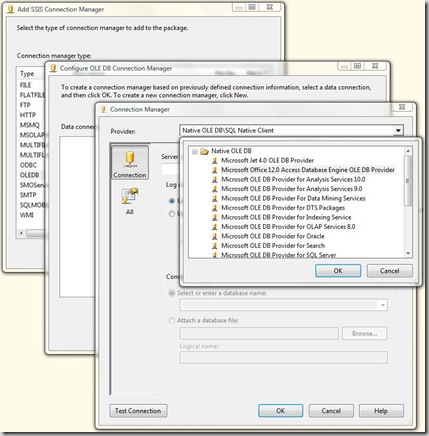Screen dimensions: 429x436
Task: Click the Oracle provider row icon
Action: (x=215, y=236)
